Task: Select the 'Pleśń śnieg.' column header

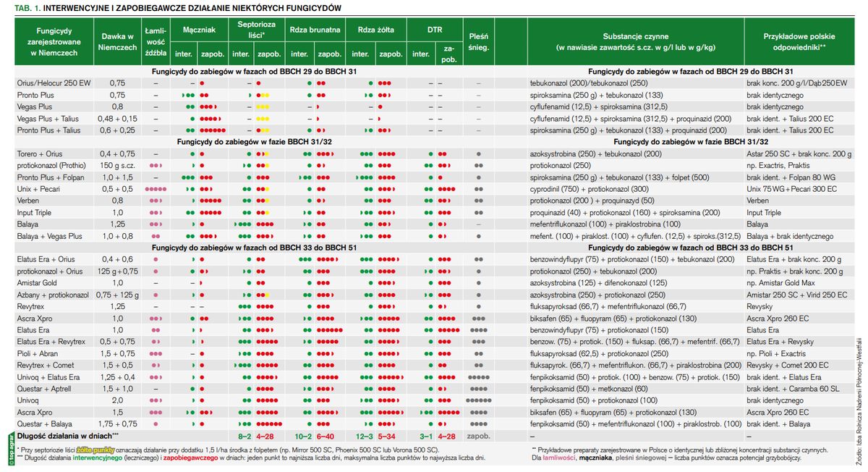Action: coord(479,42)
